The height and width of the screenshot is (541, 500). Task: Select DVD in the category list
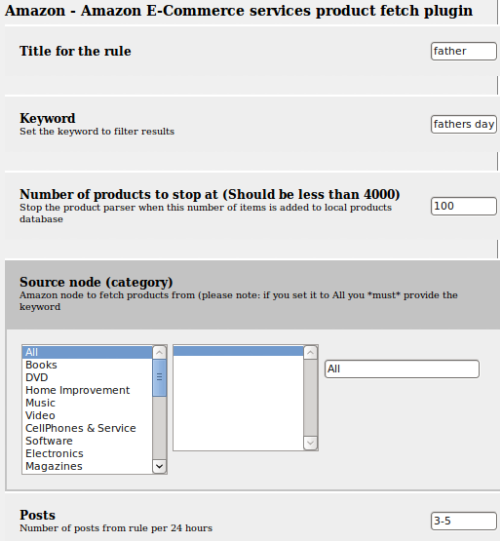(x=87, y=377)
